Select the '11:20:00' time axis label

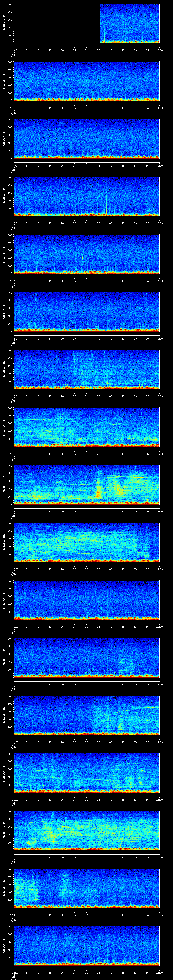pos(14,684)
